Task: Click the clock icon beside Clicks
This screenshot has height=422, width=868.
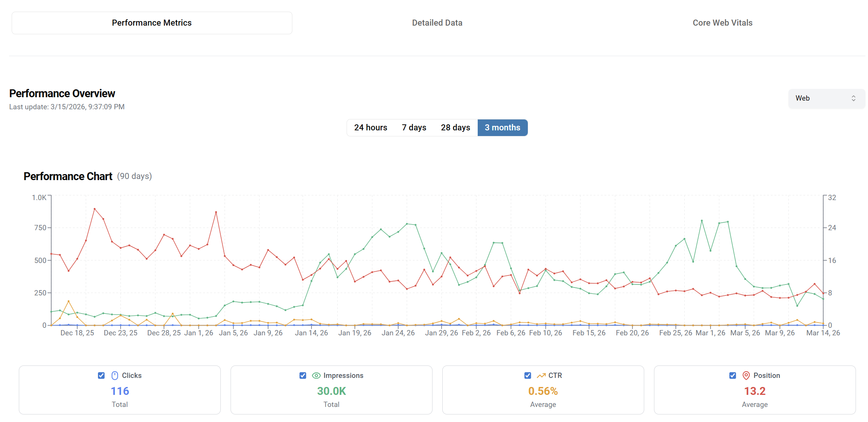Action: 115,375
